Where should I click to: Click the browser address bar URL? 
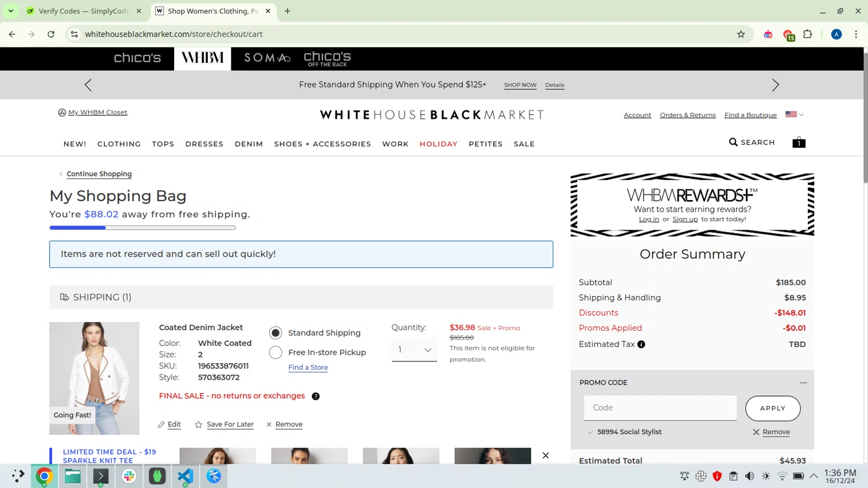(x=174, y=34)
